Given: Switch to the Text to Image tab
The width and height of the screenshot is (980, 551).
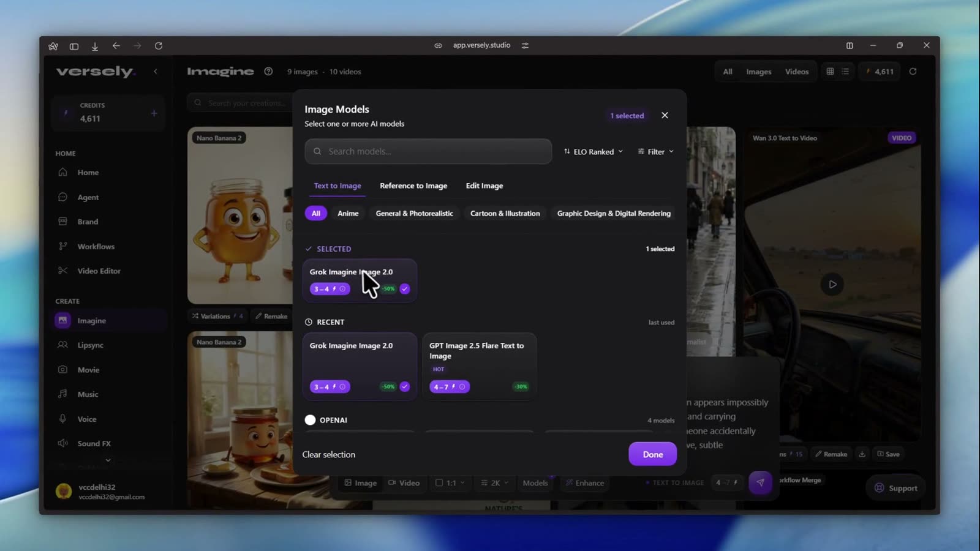Looking at the screenshot, I should (337, 186).
